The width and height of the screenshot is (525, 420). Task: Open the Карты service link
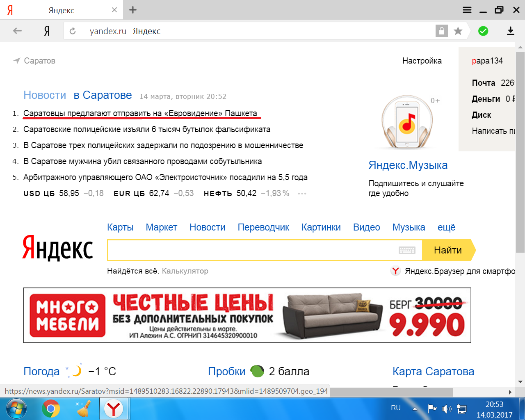(120, 227)
